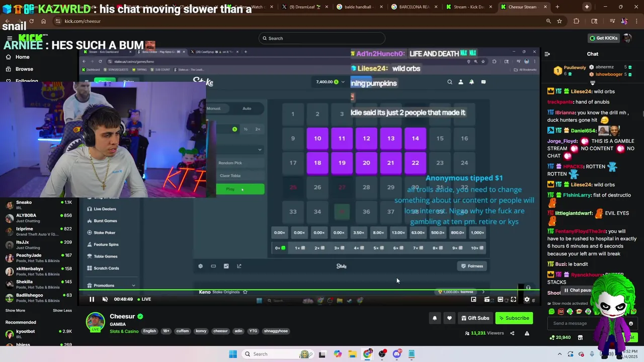Screen dimensions: 644x362
Task: Select the shnaggyhose stream tag
Action: pos(276,331)
